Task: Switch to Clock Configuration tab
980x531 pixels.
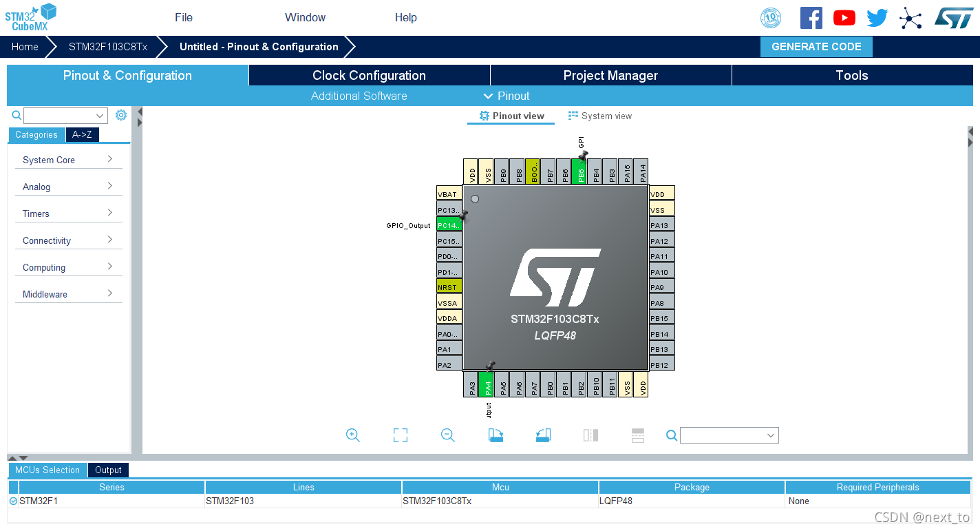Action: coord(370,75)
